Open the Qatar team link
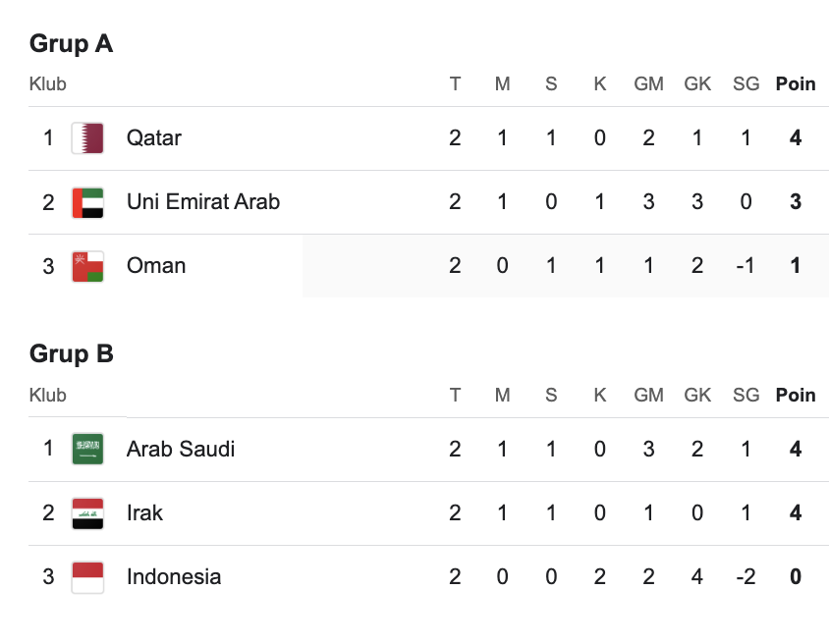 pyautogui.click(x=154, y=138)
